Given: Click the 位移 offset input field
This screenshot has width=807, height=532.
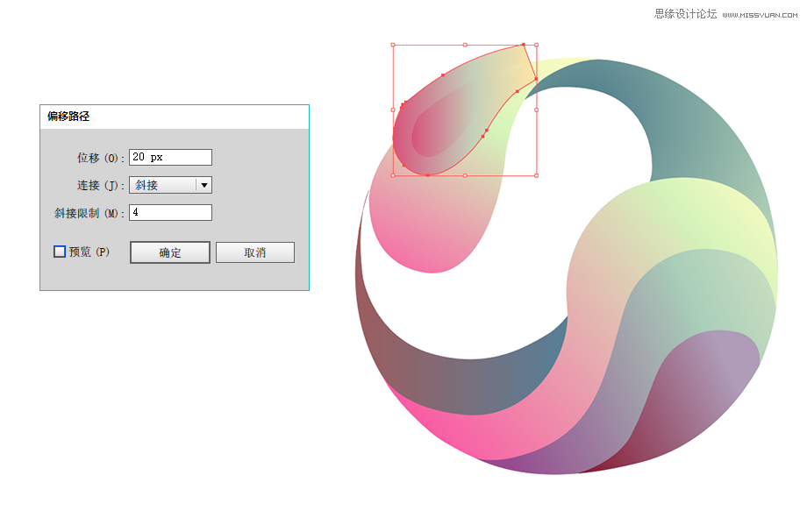Looking at the screenshot, I should [170, 157].
